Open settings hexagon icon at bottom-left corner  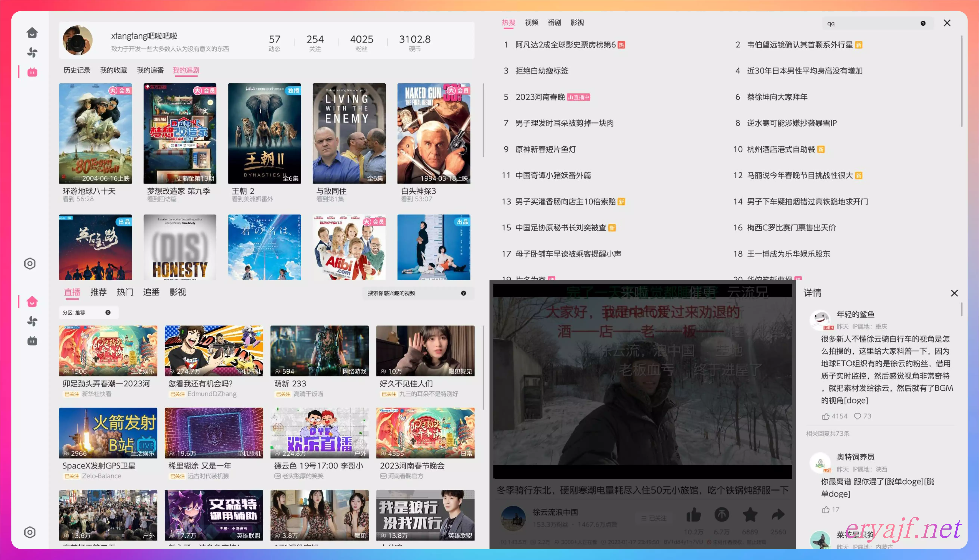click(x=30, y=532)
